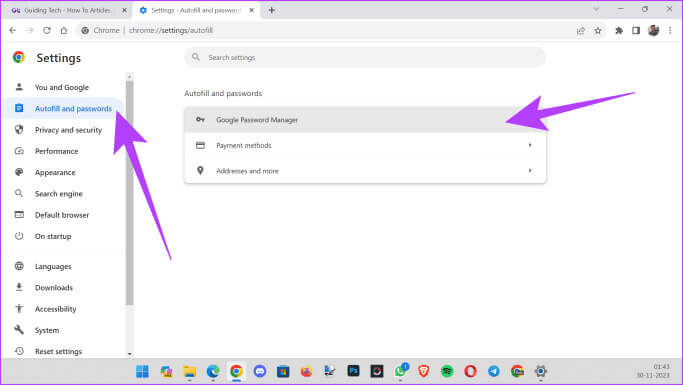The height and width of the screenshot is (385, 683).
Task: Open Discord from the taskbar
Action: [x=260, y=371]
